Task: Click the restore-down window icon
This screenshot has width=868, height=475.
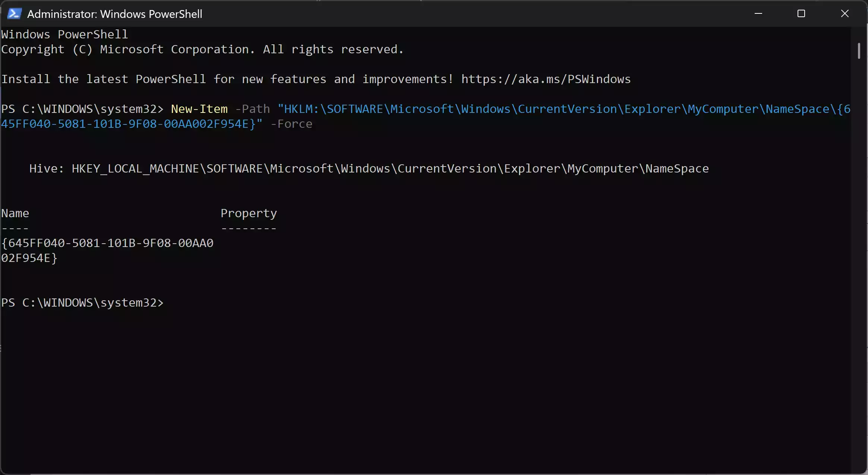Action: coord(801,13)
